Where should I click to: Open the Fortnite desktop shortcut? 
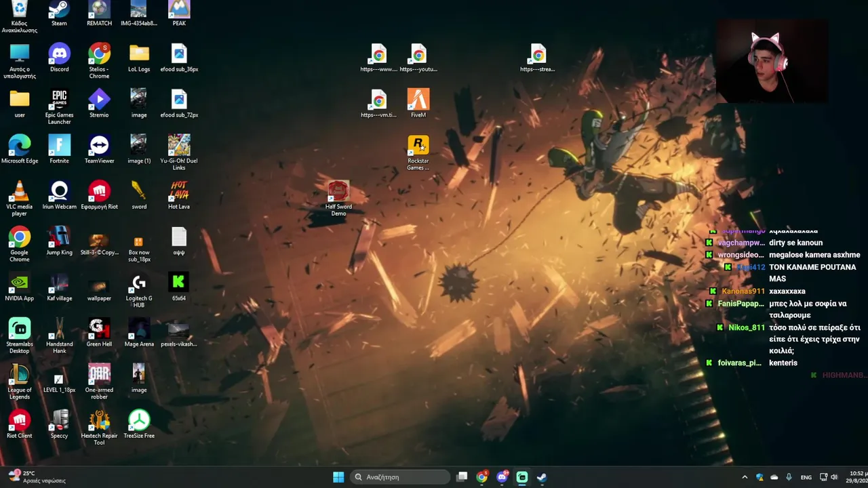(x=59, y=149)
